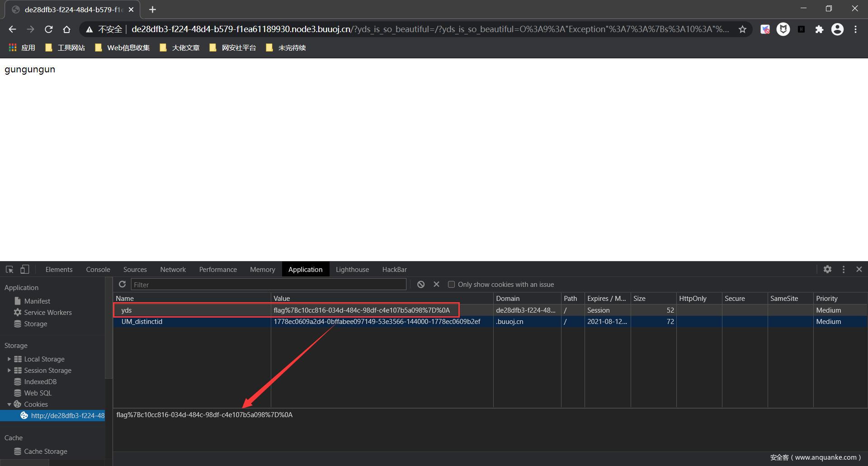Collapse the Cookies tree node

pyautogui.click(x=9, y=404)
